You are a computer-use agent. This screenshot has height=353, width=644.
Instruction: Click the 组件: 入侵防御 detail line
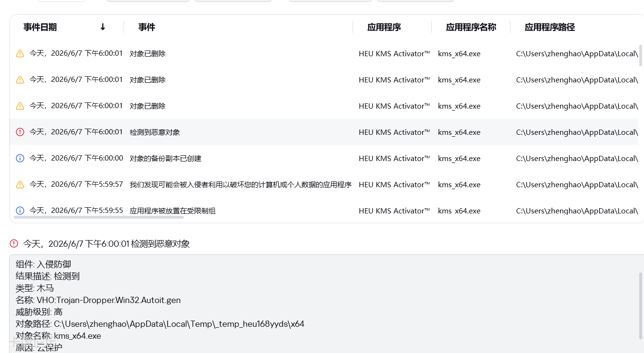[43, 264]
